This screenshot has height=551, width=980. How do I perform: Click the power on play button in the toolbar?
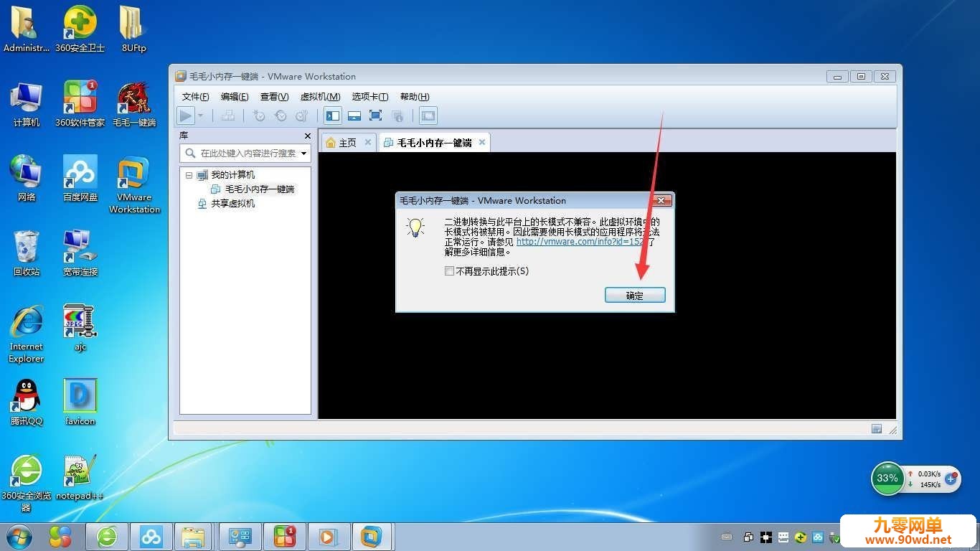tap(186, 116)
